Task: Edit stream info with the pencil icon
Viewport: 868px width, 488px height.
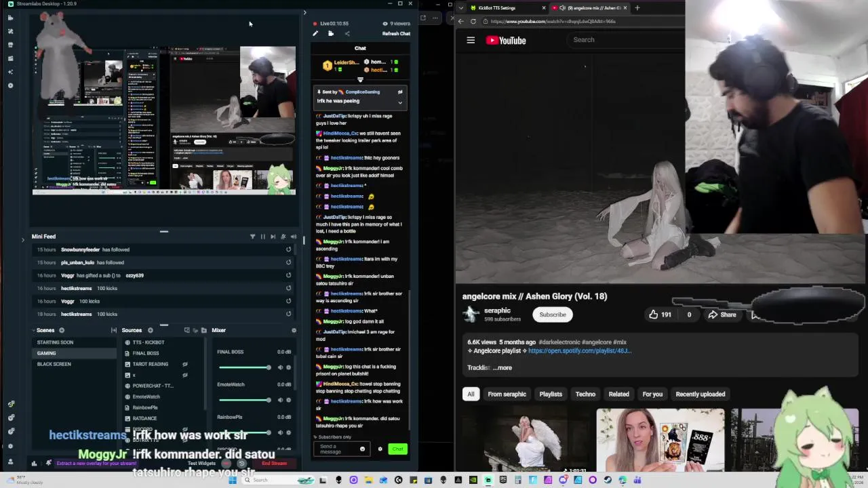Action: click(315, 33)
